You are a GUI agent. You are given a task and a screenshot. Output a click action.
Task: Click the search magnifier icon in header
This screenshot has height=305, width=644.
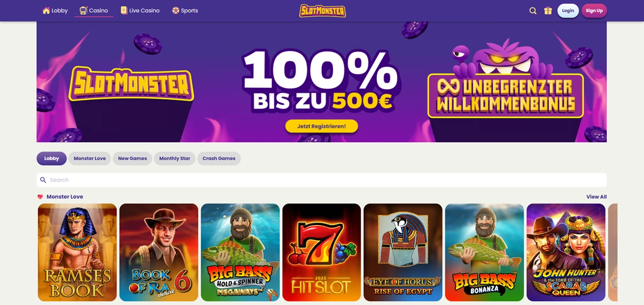point(533,11)
